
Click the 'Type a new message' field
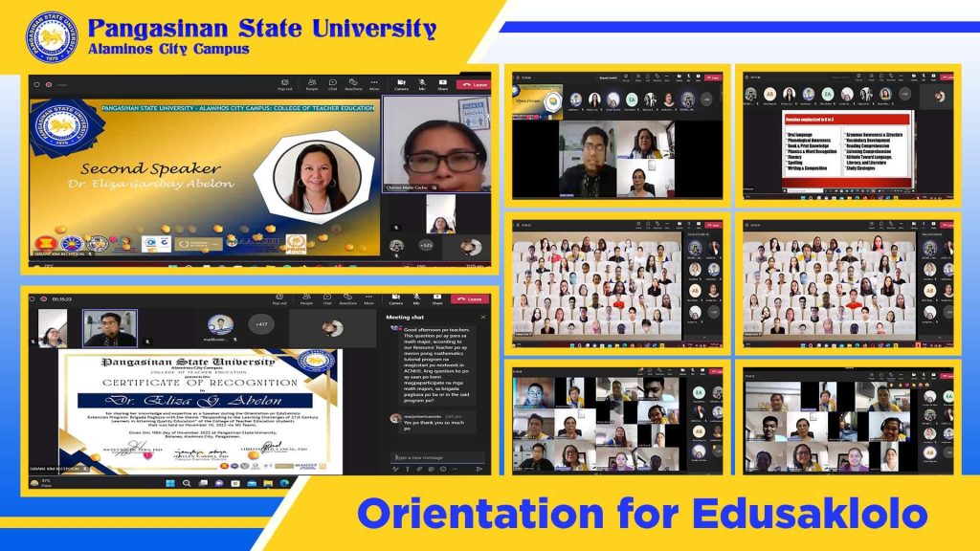(436, 457)
